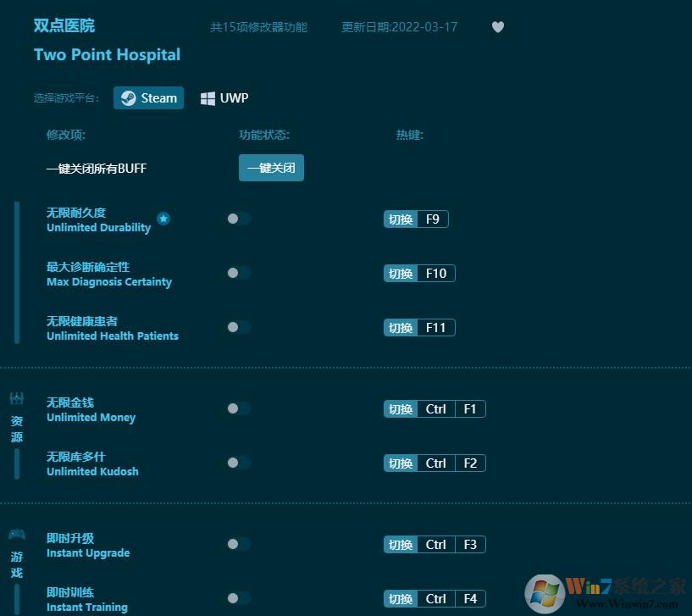Click 切换 button for Ctrl F3 hotkey

point(401,545)
